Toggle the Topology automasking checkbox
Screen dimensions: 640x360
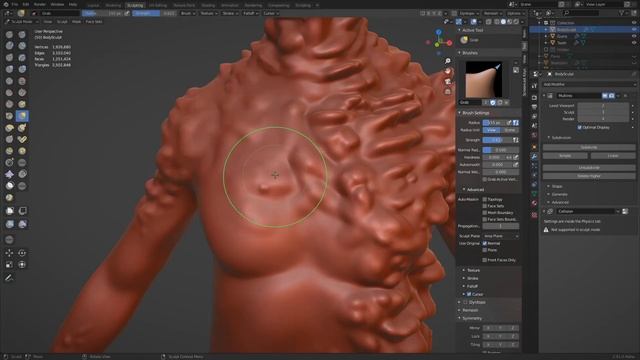pos(485,200)
